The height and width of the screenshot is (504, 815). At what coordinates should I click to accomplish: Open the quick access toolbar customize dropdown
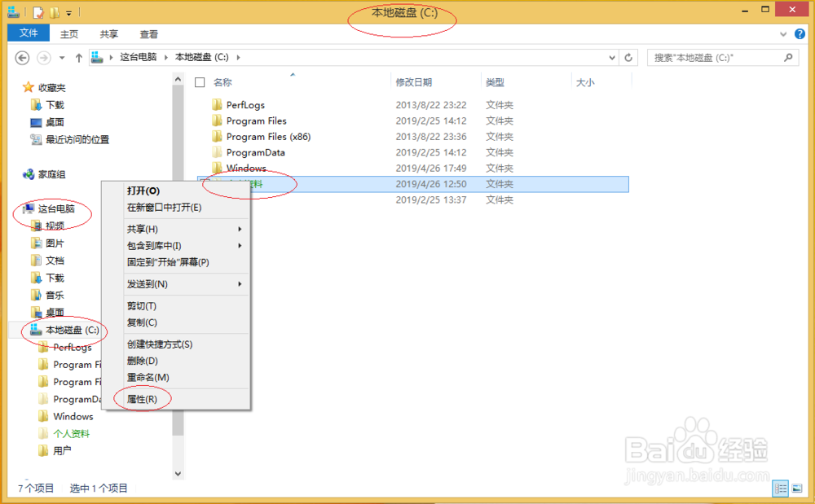coord(69,11)
